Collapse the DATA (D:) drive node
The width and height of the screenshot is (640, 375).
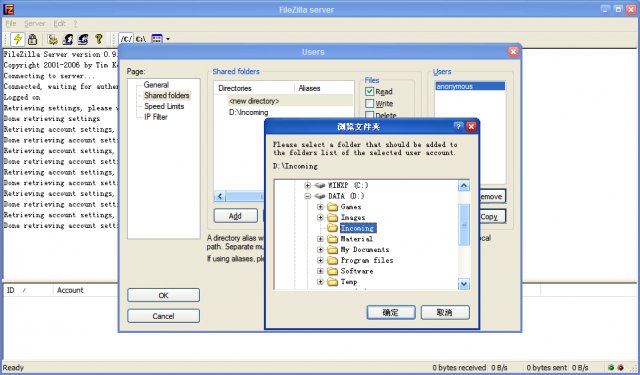click(307, 196)
